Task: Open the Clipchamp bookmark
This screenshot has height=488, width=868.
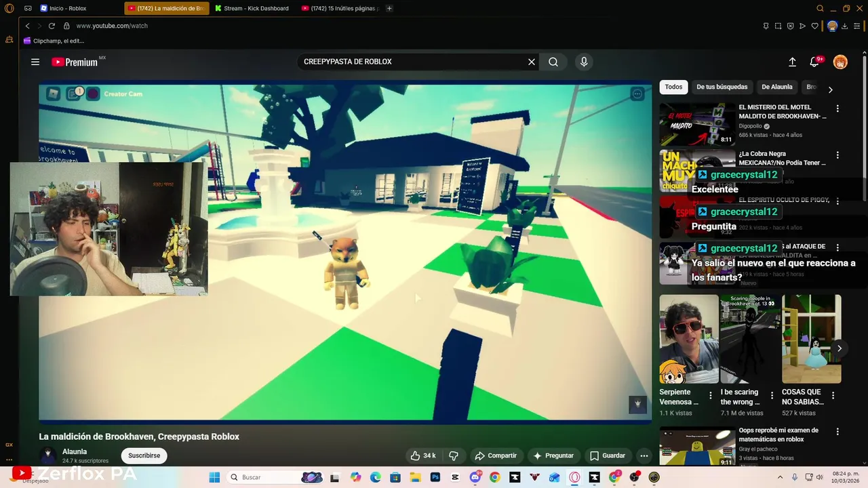Action: tap(54, 41)
